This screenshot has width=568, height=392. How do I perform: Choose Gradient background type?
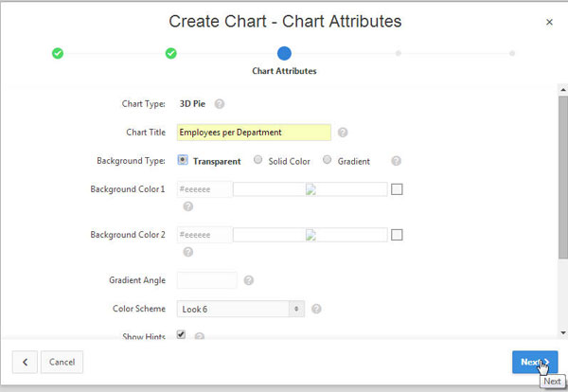coord(328,160)
